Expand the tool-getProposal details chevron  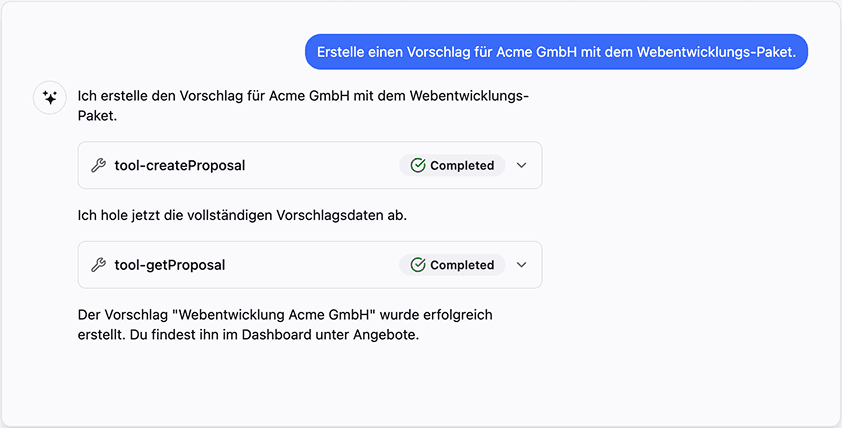521,266
